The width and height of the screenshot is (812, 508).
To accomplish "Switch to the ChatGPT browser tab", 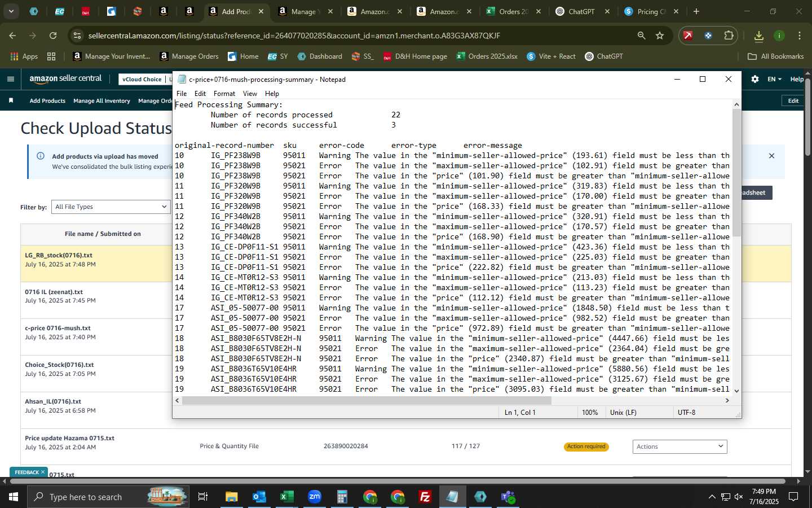I will click(x=582, y=11).
